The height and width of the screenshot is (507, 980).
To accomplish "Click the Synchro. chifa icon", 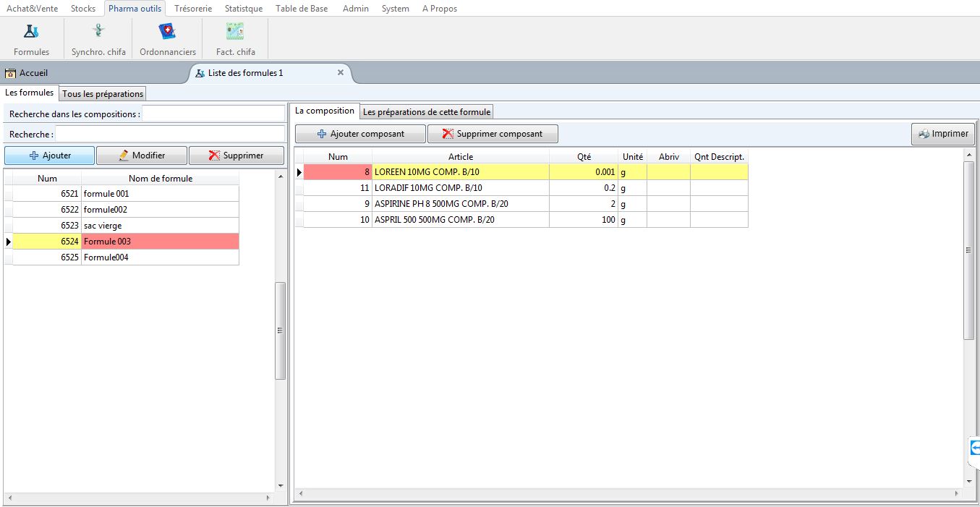I will click(98, 33).
